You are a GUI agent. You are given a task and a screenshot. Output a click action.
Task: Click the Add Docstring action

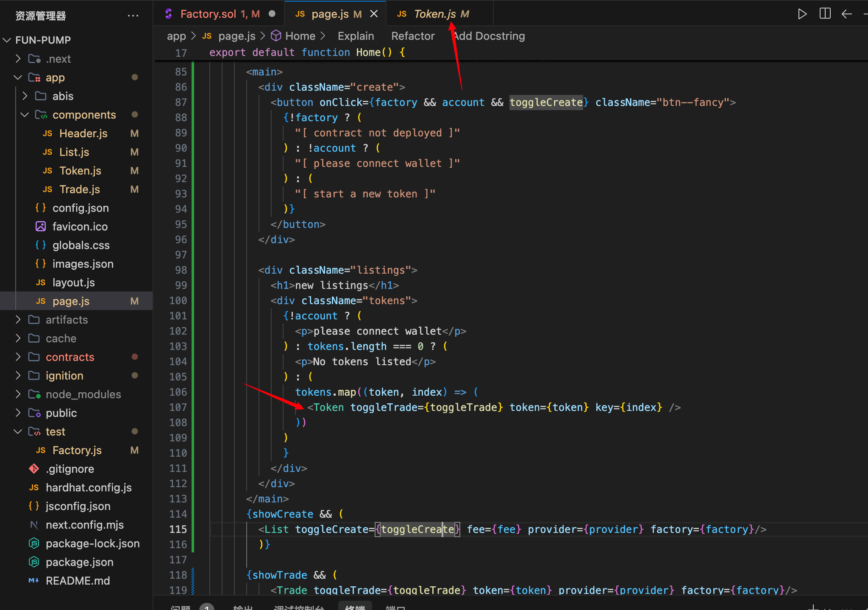click(489, 36)
